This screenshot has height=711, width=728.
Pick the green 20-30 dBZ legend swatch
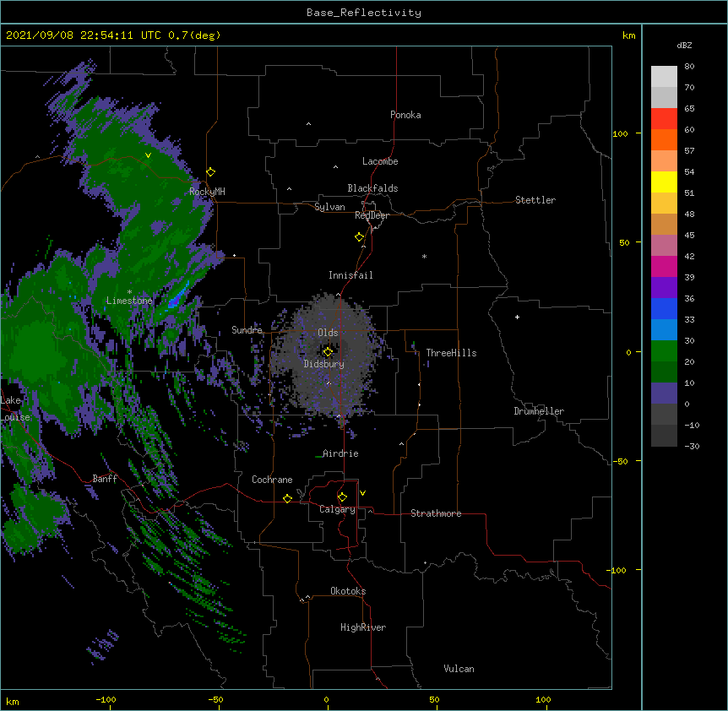[x=664, y=351]
